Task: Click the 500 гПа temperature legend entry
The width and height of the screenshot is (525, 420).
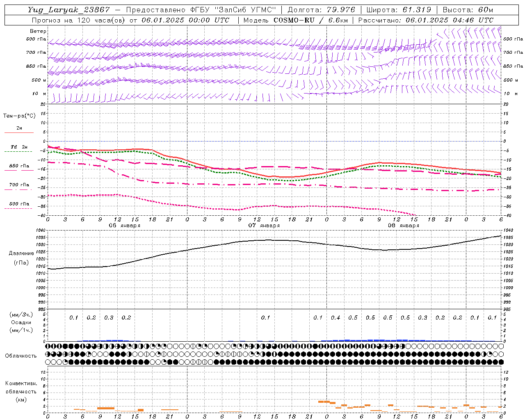Action: click(19, 204)
